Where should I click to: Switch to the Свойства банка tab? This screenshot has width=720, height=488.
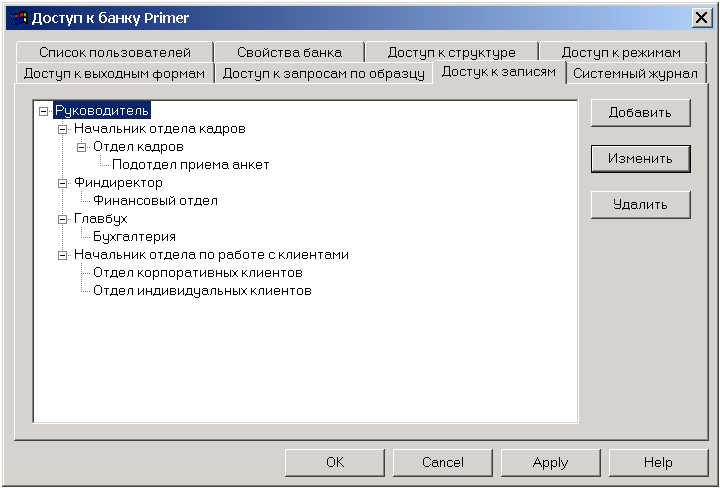coord(289,52)
